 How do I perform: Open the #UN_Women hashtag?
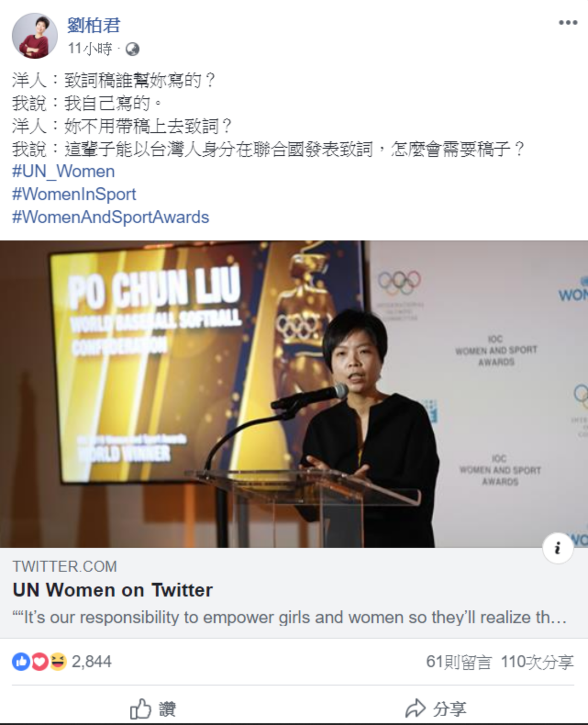click(x=63, y=171)
